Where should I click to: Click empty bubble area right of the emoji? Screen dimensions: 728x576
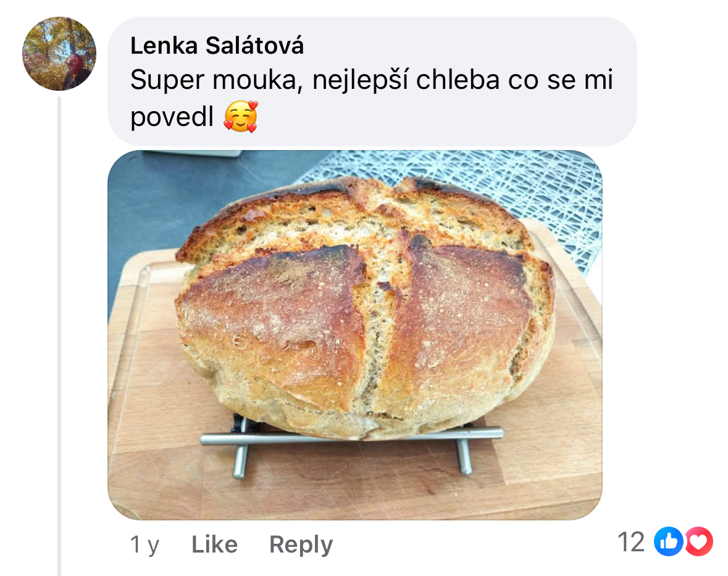pos(441,117)
